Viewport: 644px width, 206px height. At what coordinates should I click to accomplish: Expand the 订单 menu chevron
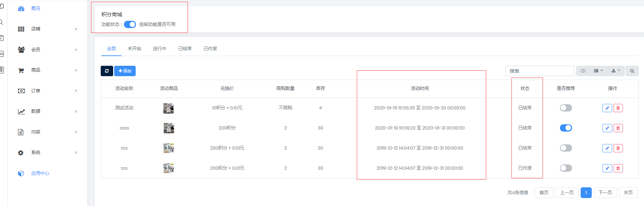click(x=76, y=91)
